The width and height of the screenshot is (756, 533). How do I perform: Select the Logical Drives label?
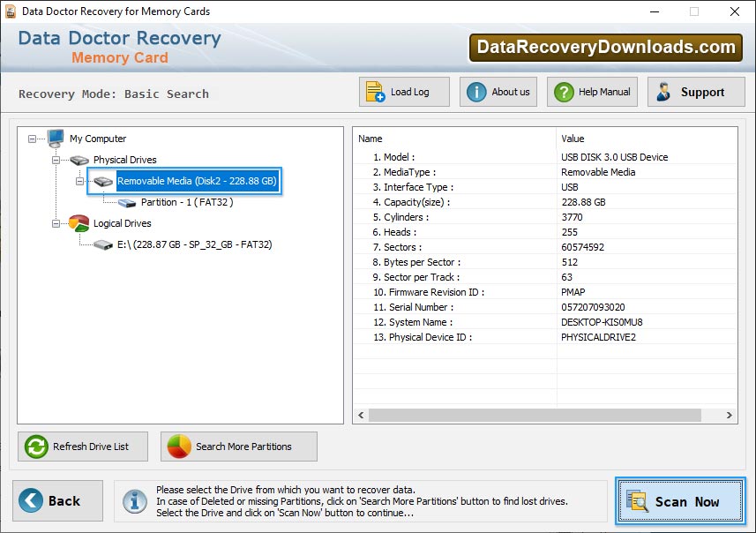pyautogui.click(x=122, y=223)
